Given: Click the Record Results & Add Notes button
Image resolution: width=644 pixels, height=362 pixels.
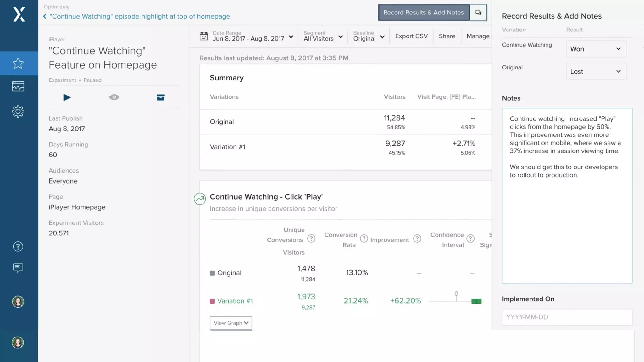Looking at the screenshot, I should [423, 13].
